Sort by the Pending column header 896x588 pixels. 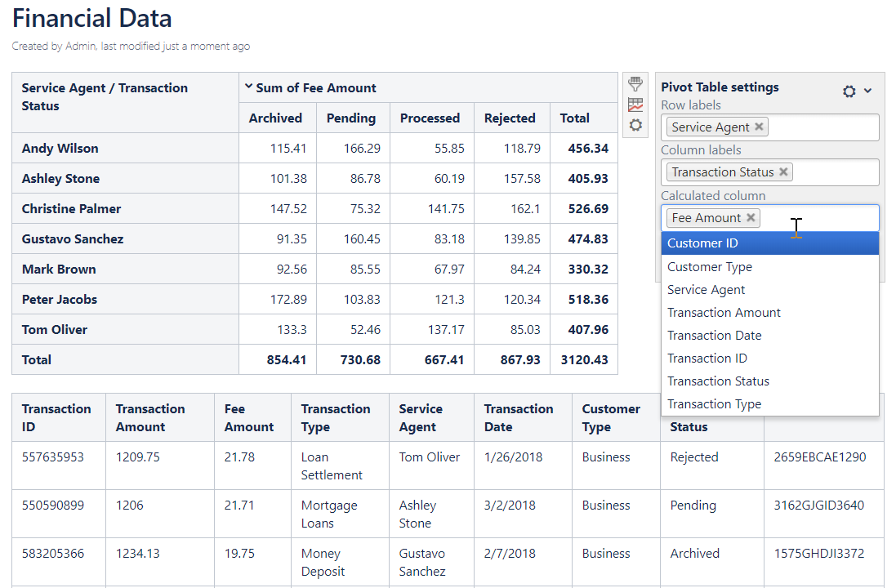click(x=351, y=118)
